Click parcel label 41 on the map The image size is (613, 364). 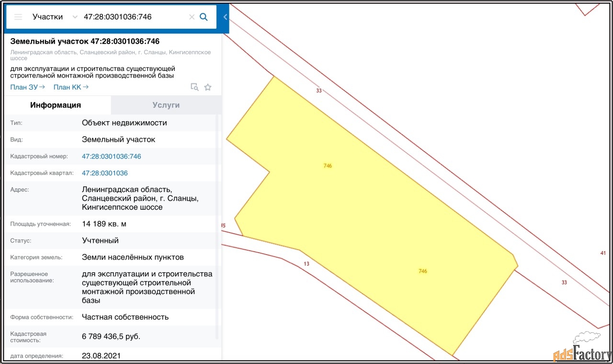pyautogui.click(x=603, y=253)
